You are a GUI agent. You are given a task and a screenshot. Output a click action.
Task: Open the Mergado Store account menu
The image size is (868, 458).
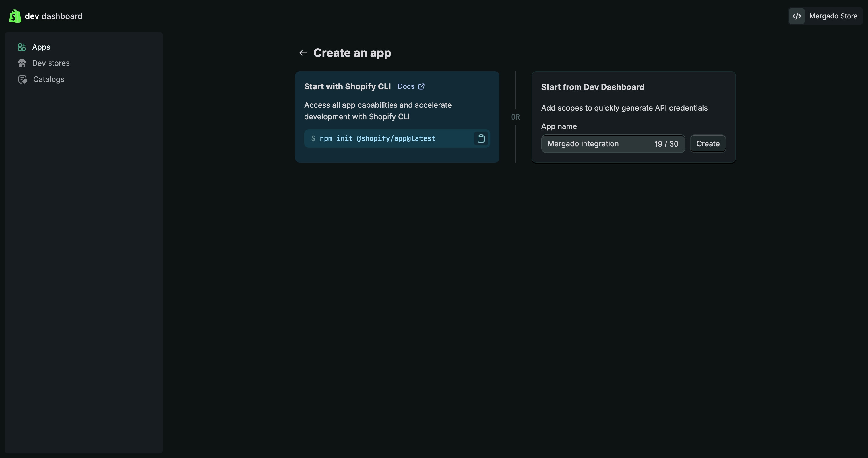pyautogui.click(x=833, y=16)
